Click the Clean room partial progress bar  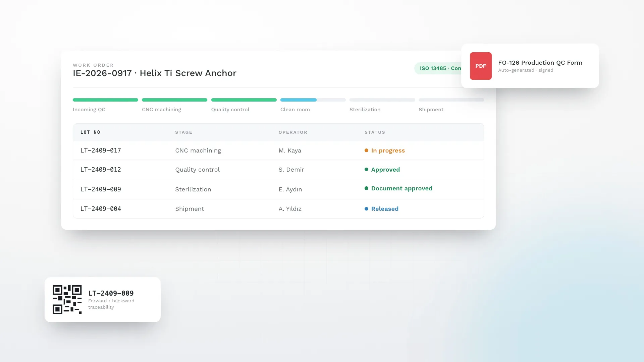point(313,100)
